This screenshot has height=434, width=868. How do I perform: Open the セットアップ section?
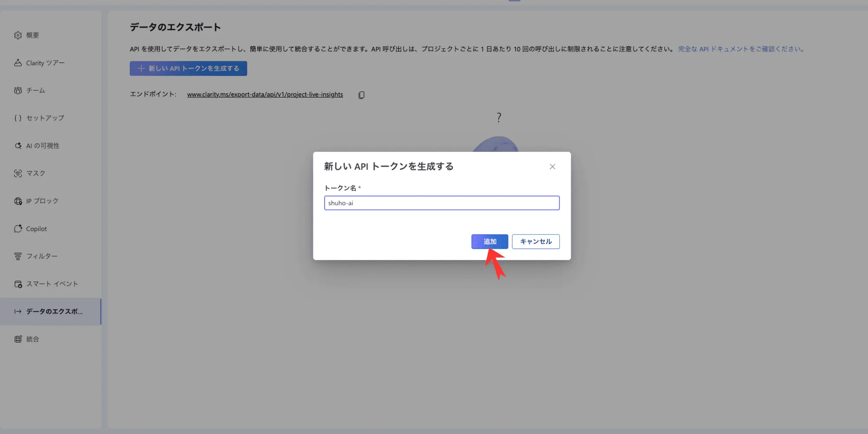(45, 118)
